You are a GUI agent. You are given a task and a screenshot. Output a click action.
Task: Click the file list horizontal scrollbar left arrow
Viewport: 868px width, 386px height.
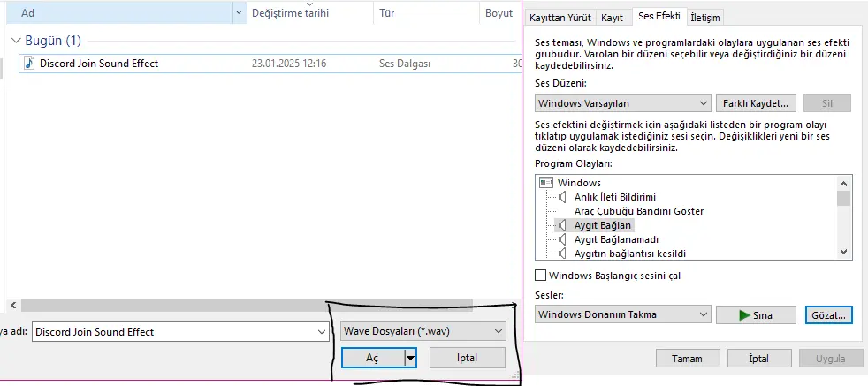(13, 305)
